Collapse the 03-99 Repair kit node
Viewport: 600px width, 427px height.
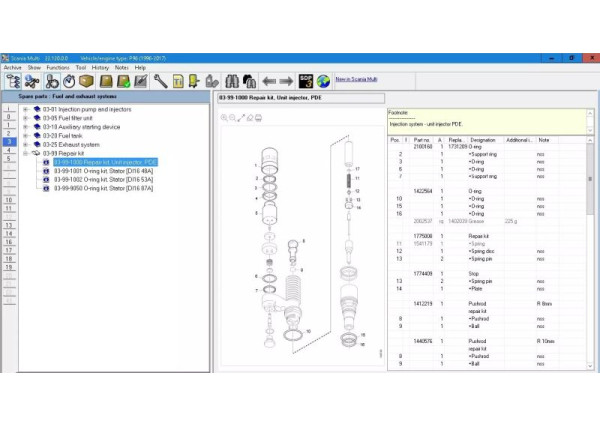tap(25, 153)
